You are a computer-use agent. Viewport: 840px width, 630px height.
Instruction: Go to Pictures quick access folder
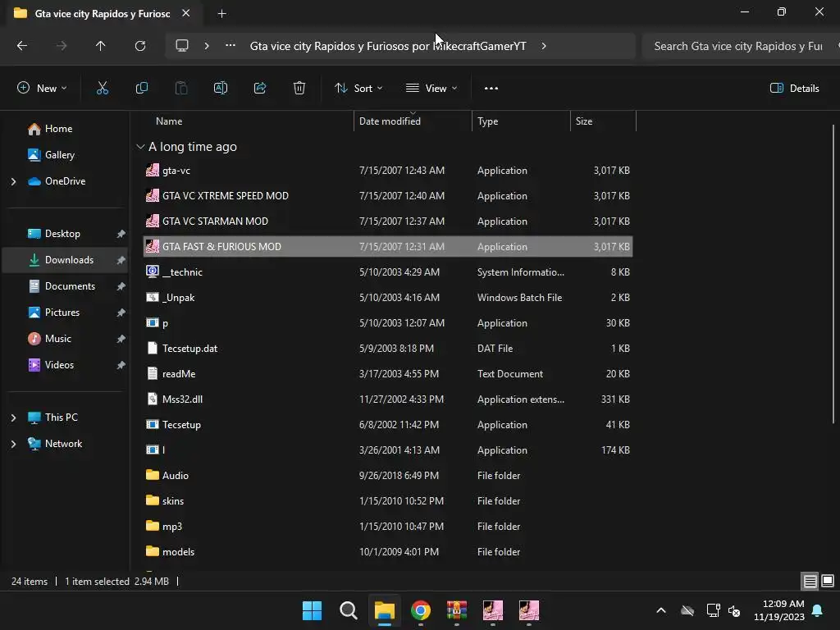pyautogui.click(x=64, y=313)
